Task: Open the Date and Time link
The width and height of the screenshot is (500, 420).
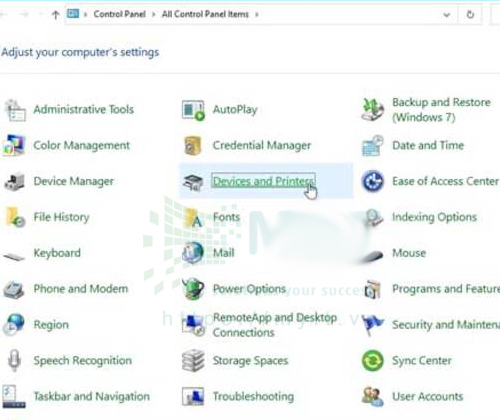Action: pos(428,146)
